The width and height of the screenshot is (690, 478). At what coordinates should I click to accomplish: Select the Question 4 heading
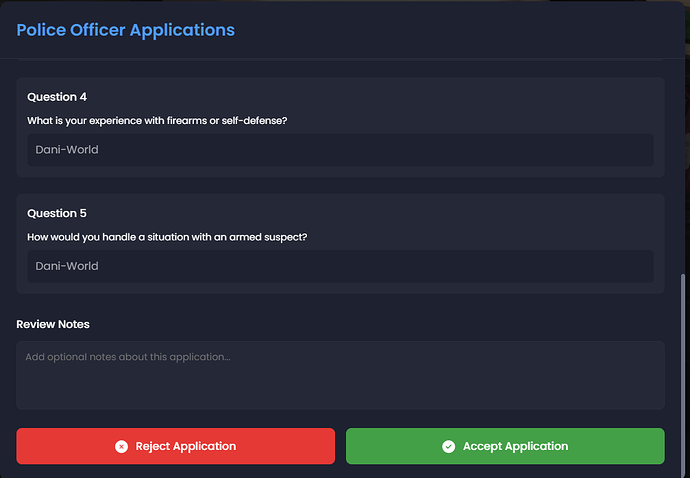(57, 97)
